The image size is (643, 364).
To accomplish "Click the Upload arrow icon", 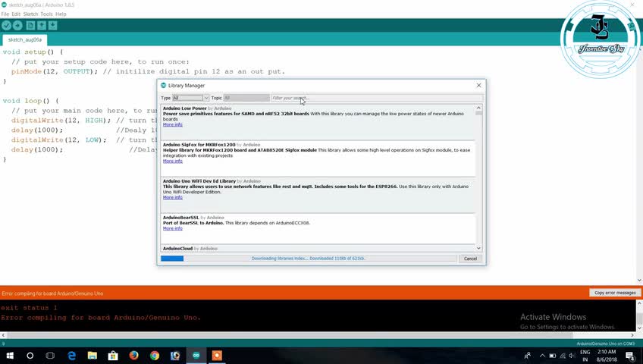I will coord(17,26).
